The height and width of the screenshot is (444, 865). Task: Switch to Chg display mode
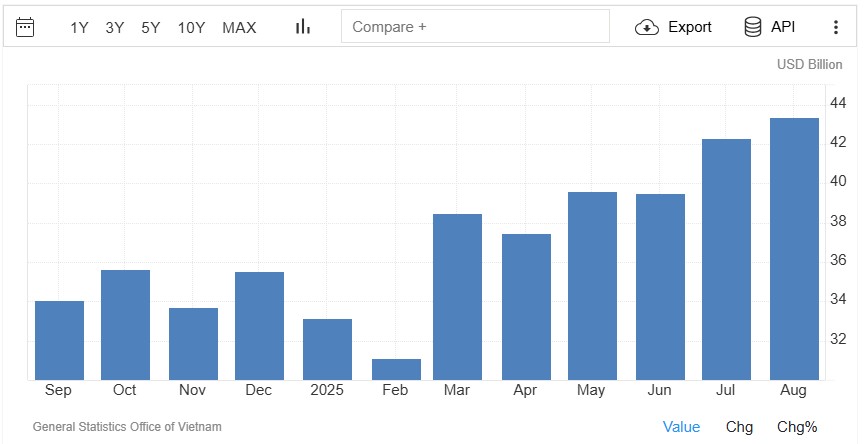739,427
